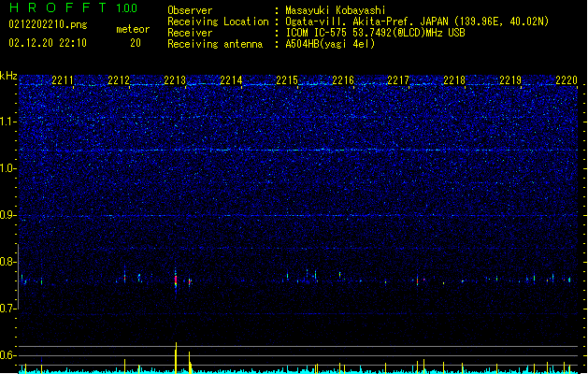The width and height of the screenshot is (588, 374).
Task: Click the 2216 time marker
Action: click(x=343, y=80)
